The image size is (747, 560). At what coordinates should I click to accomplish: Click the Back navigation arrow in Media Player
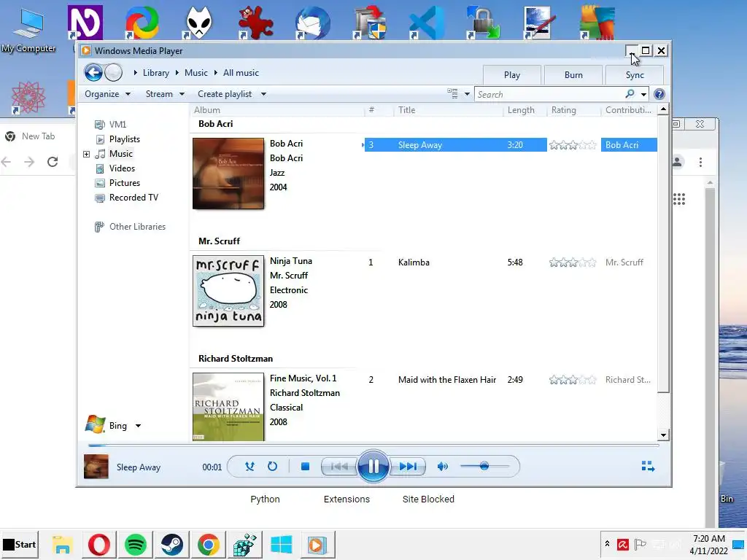tap(93, 73)
